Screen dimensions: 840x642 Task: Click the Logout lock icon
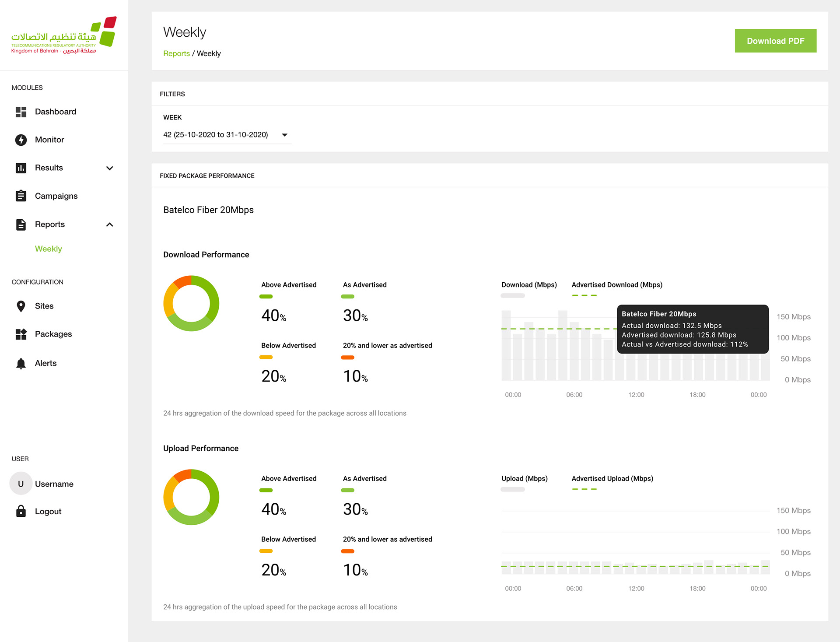coord(21,511)
